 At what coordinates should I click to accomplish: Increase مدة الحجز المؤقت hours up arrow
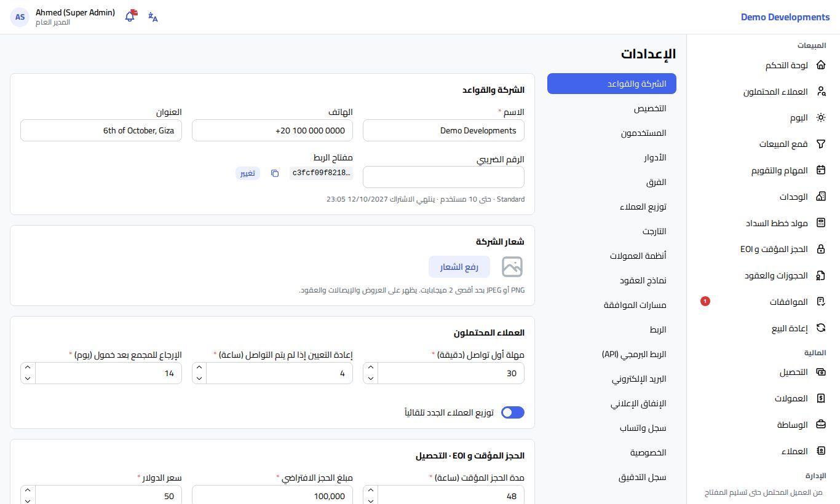370,490
